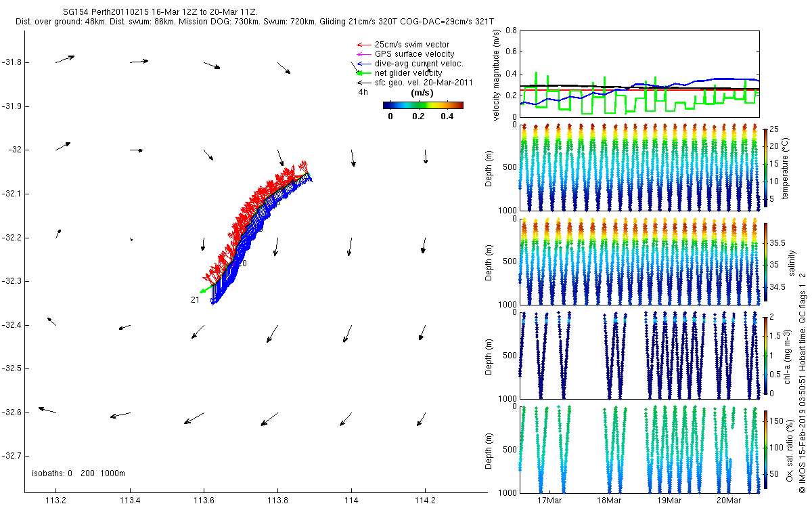Click the 19Mar date tick label

click(x=669, y=501)
